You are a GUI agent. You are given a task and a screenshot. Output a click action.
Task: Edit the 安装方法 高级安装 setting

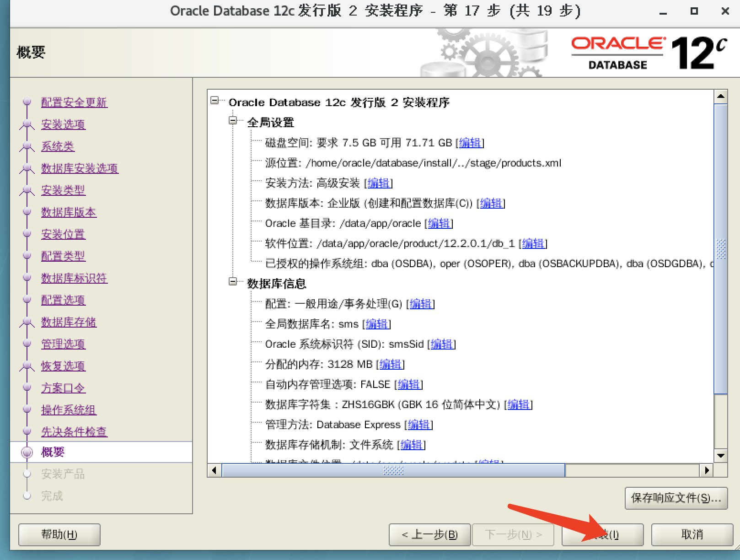(x=378, y=183)
